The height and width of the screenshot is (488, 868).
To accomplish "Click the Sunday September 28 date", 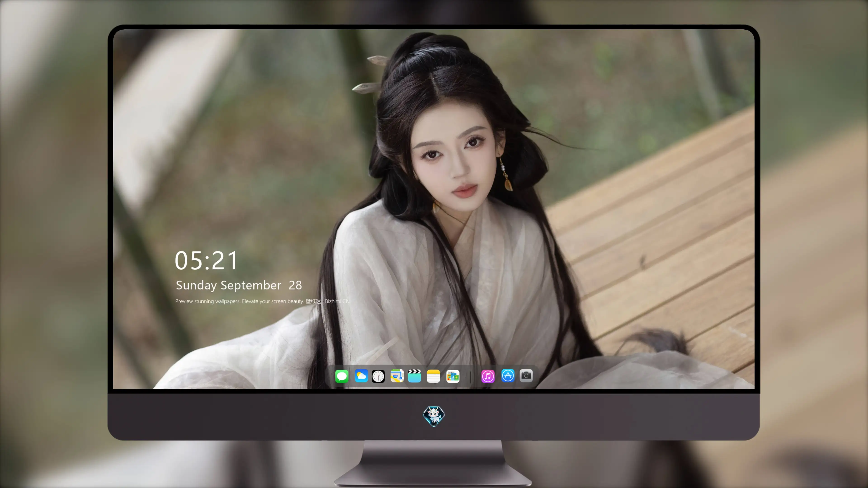I will (239, 286).
